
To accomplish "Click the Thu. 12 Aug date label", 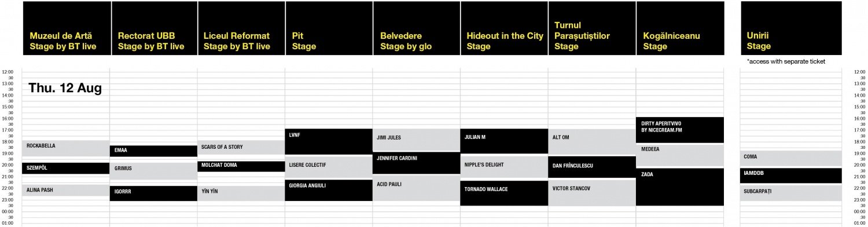I will coord(65,89).
